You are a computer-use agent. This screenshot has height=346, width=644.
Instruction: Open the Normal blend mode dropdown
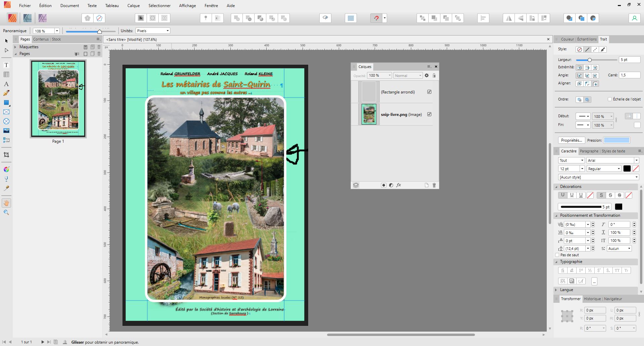[x=408, y=76]
